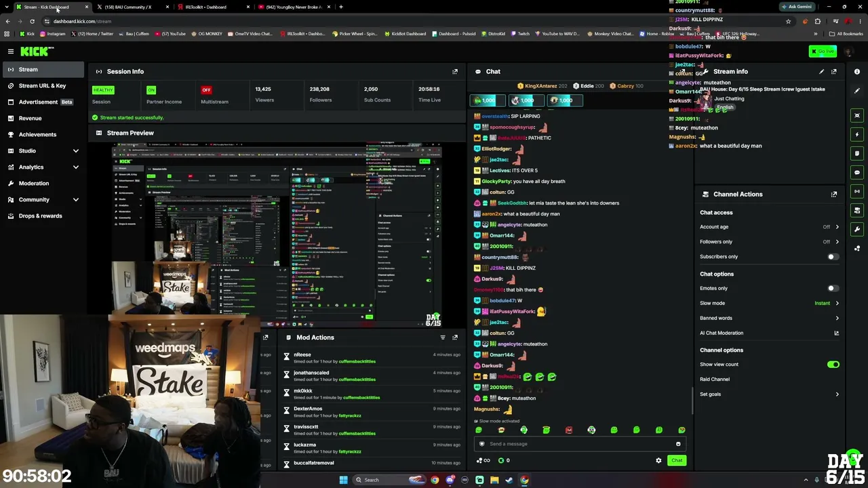Pop out the Session Info panel

[455, 71]
